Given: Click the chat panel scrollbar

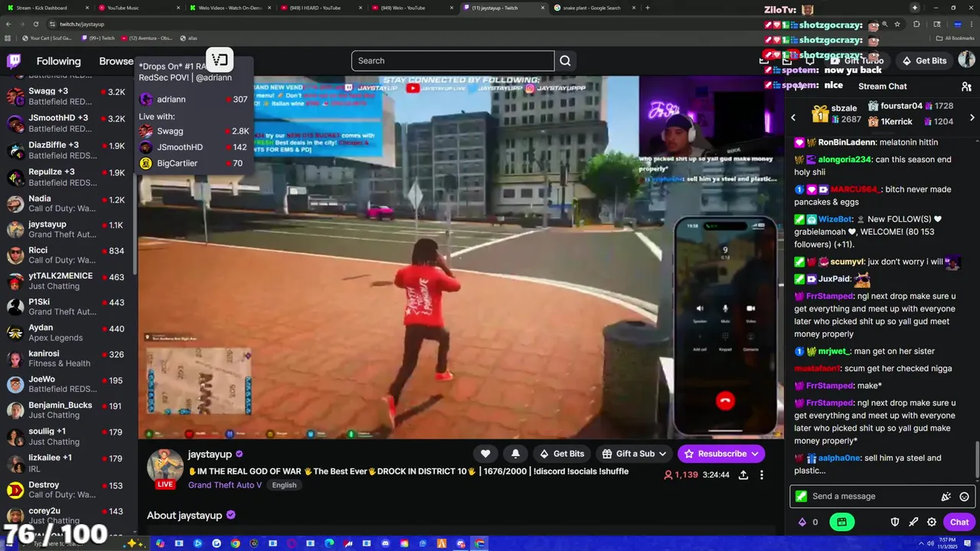Looking at the screenshot, I should (x=978, y=459).
